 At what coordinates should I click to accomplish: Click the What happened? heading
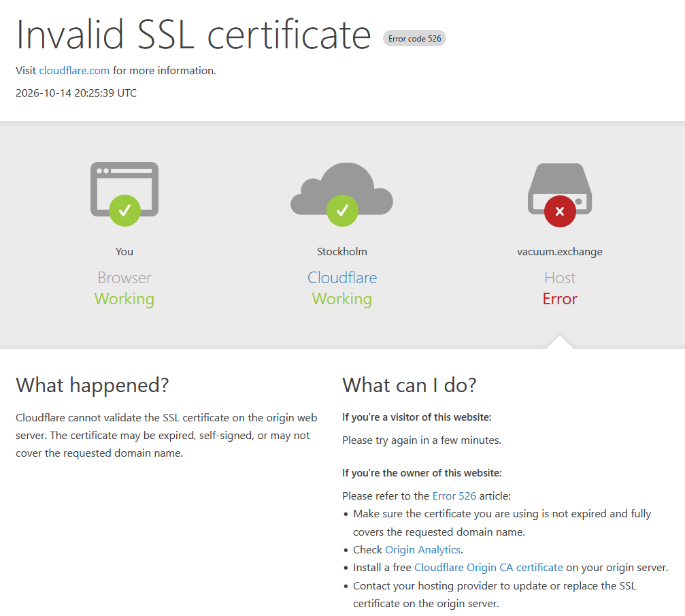coord(93,385)
